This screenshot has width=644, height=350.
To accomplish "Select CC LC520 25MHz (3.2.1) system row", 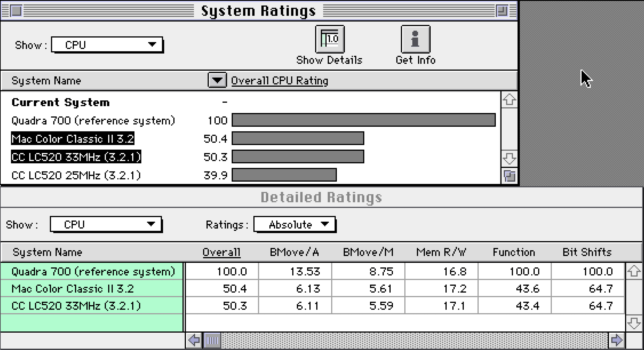I will click(76, 175).
